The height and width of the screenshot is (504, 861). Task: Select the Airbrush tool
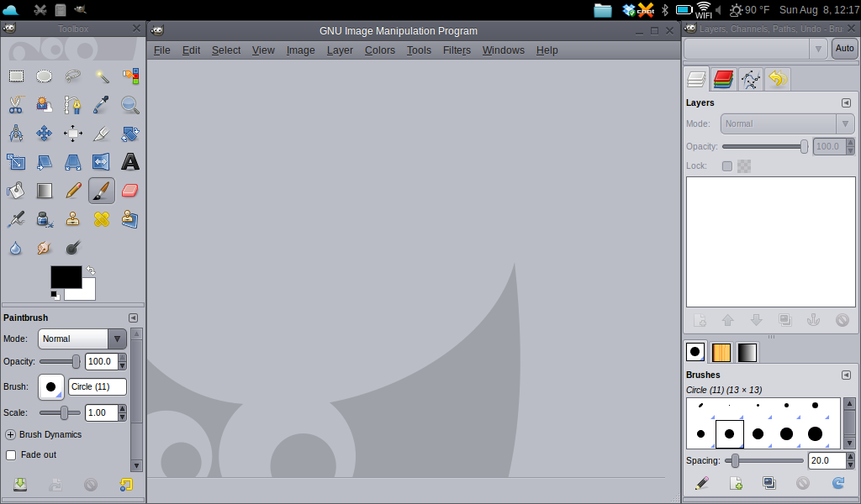(x=16, y=219)
